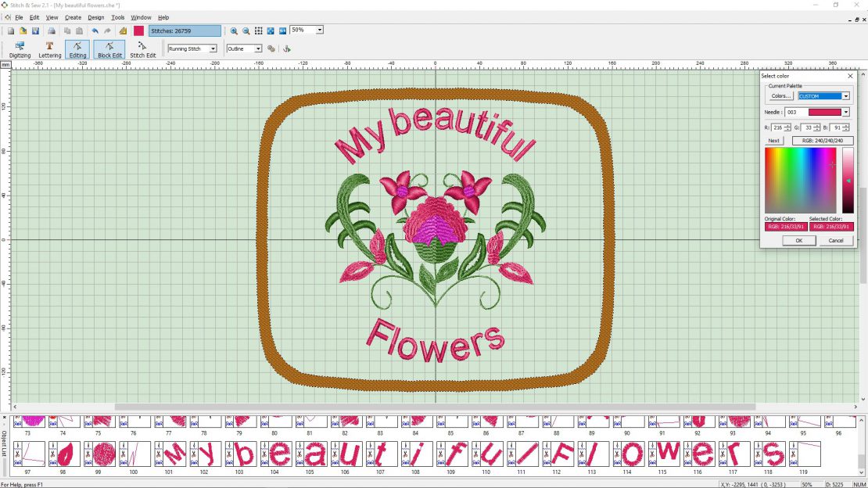
Task: Click the Fit to Window icon
Action: pos(271,30)
